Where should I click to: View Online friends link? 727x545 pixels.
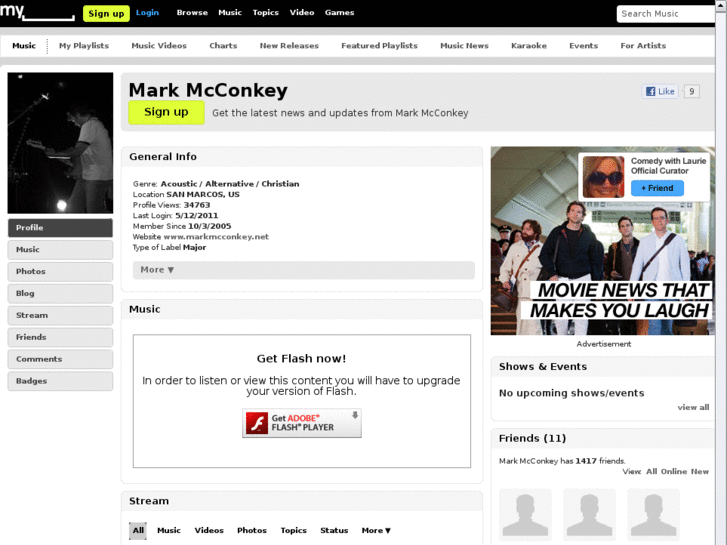point(674,471)
